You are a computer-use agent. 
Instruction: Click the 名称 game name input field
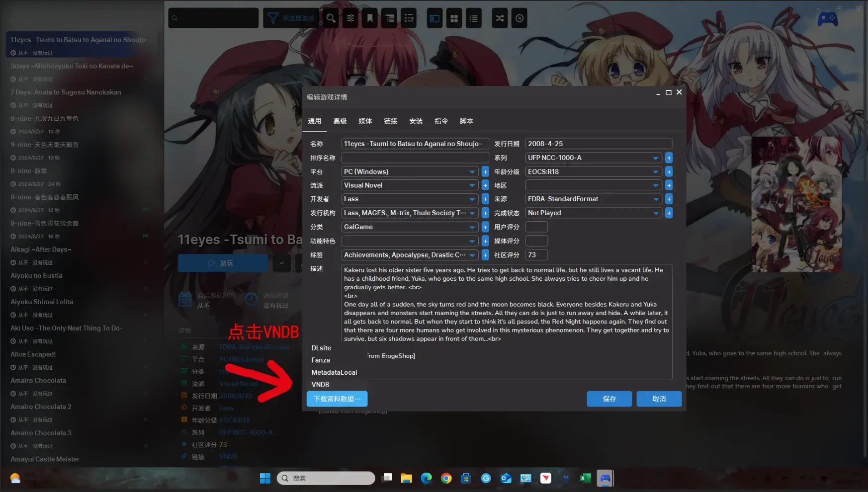415,144
